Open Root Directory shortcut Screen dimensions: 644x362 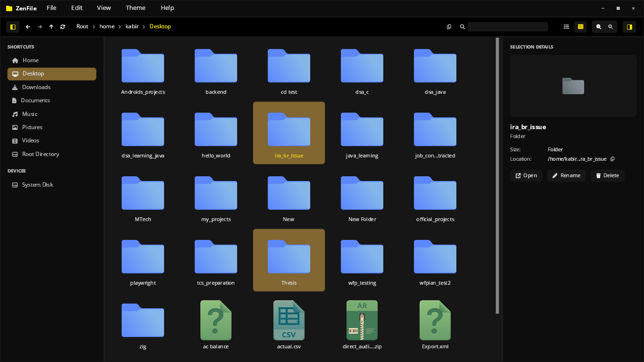click(x=52, y=154)
